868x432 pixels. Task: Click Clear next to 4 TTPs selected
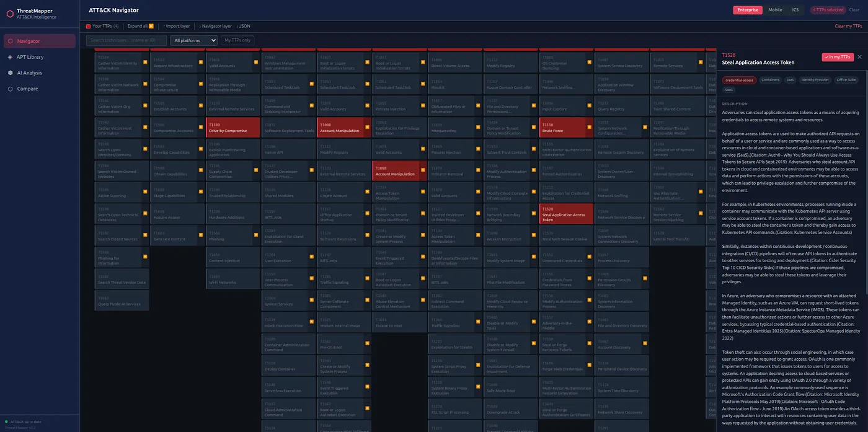click(854, 10)
